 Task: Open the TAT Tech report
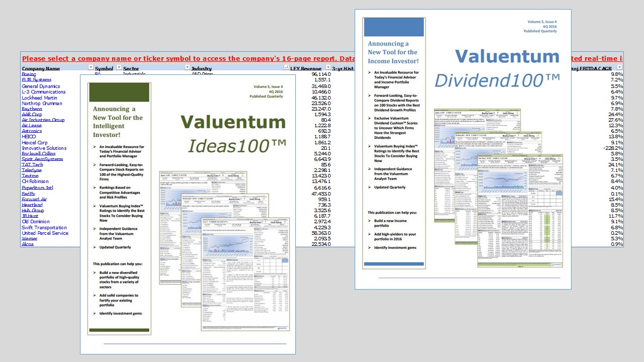pyautogui.click(x=32, y=164)
